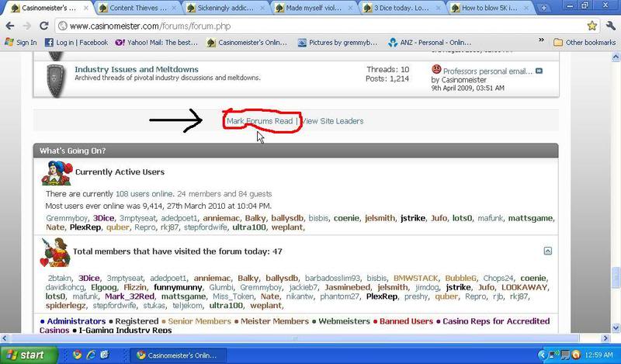The image size is (621, 364).
Task: Click the browser forward arrow
Action: pyautogui.click(x=27, y=26)
